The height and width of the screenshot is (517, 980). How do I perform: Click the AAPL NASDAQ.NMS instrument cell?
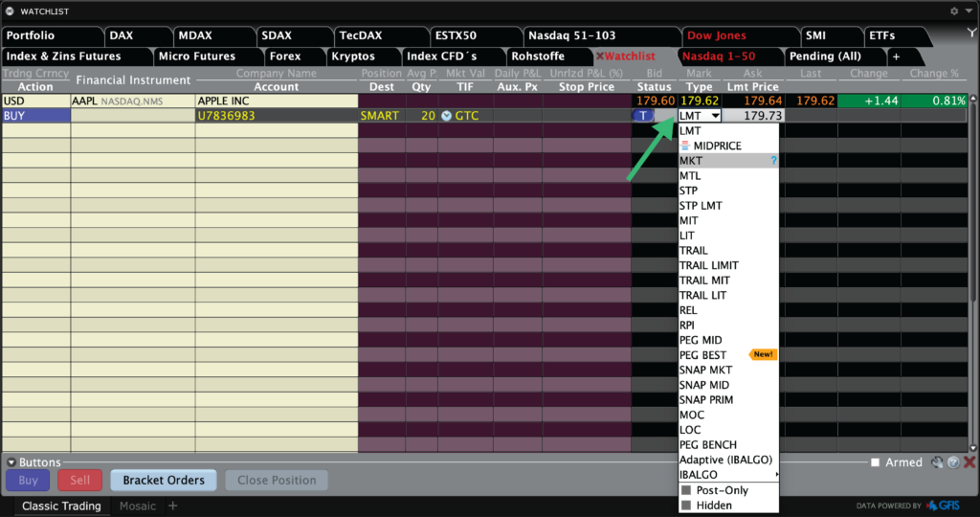(133, 101)
